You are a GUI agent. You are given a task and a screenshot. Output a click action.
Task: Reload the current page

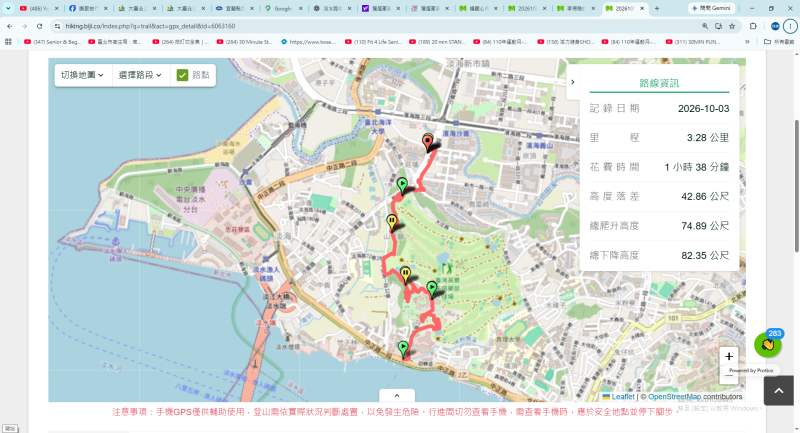pyautogui.click(x=39, y=26)
